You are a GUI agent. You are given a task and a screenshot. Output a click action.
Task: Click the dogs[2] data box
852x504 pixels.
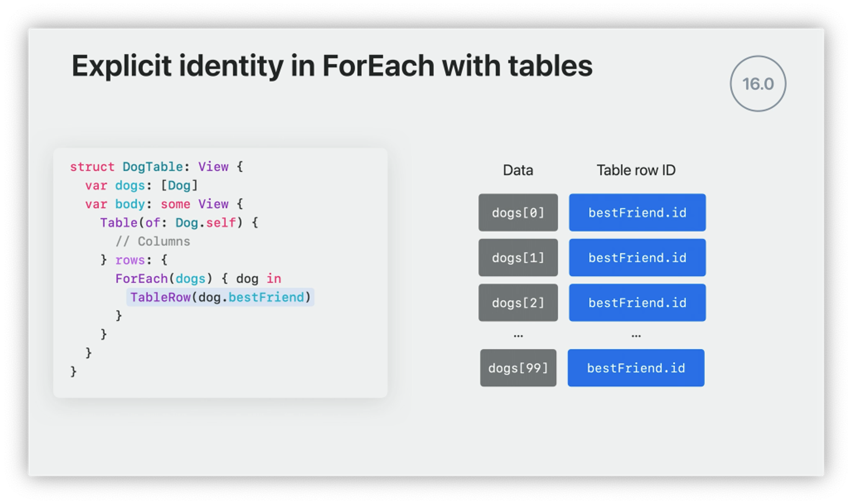(518, 303)
